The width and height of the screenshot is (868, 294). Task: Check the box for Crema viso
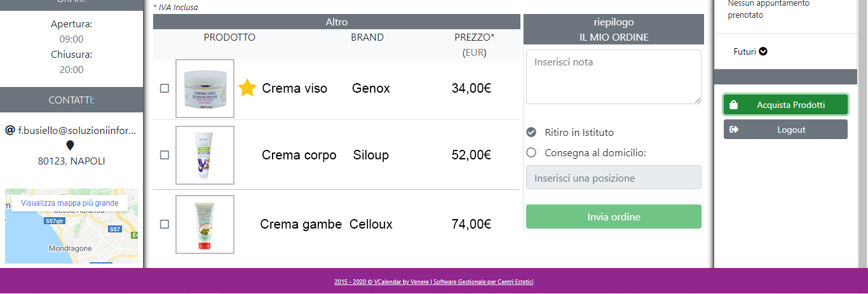(x=165, y=88)
